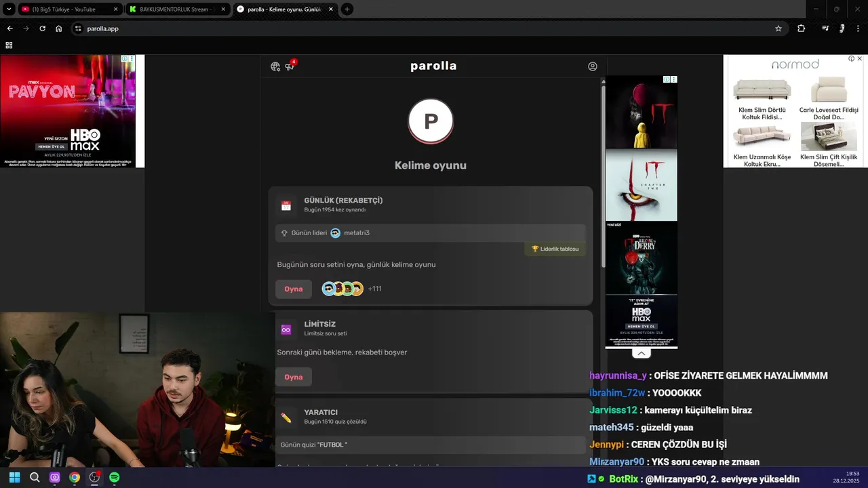This screenshot has width=868, height=488.
Task: Reload the parolla.app page
Action: click(x=42, y=28)
